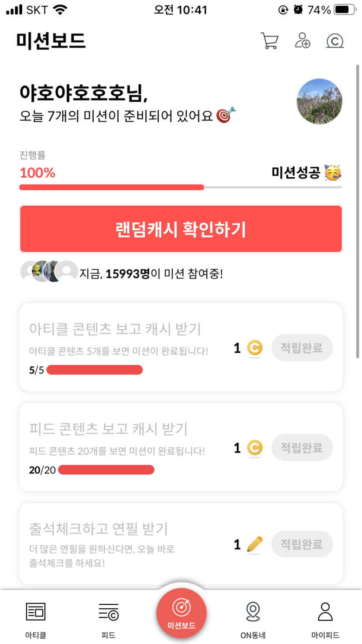
Task: Open the cash coin icon in header
Action: click(x=335, y=41)
